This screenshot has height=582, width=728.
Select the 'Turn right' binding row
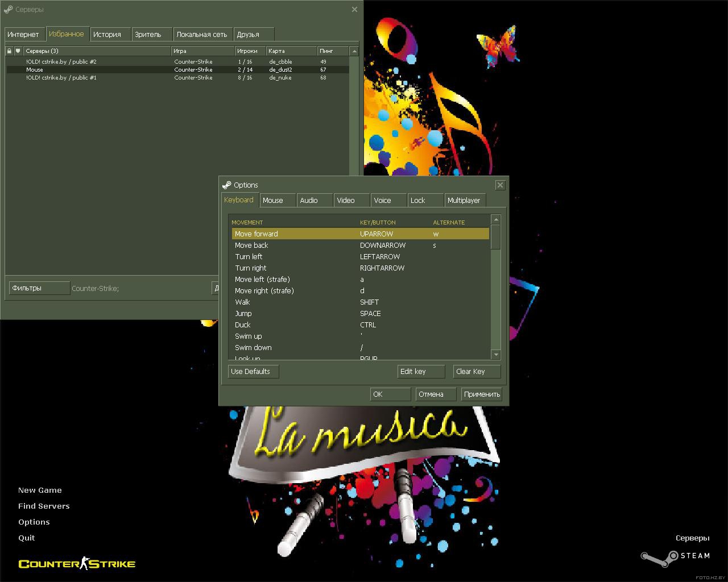pyautogui.click(x=360, y=268)
